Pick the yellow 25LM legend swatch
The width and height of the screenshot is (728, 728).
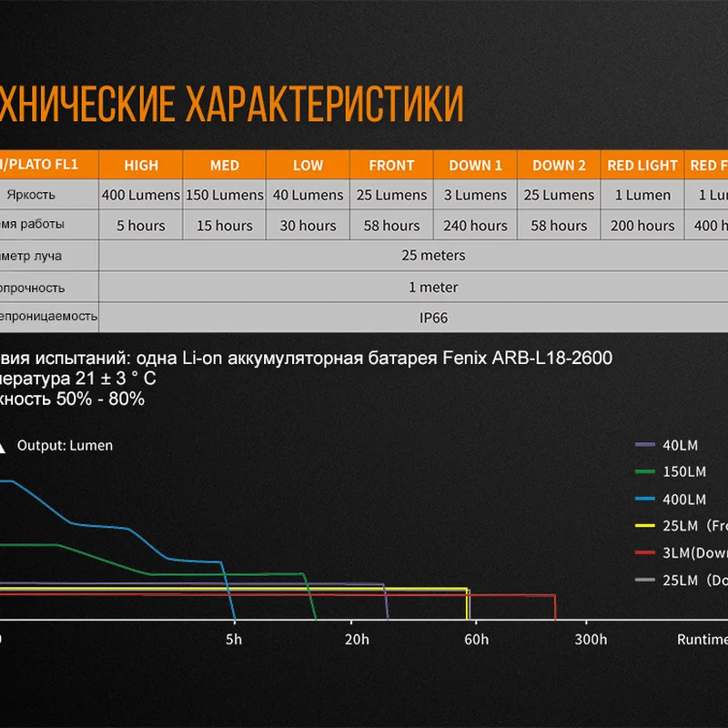[645, 526]
